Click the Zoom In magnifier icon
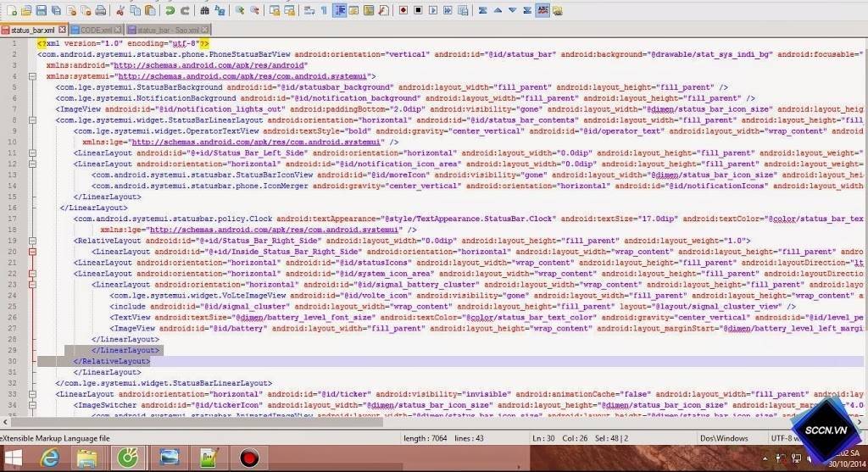 click(x=239, y=10)
